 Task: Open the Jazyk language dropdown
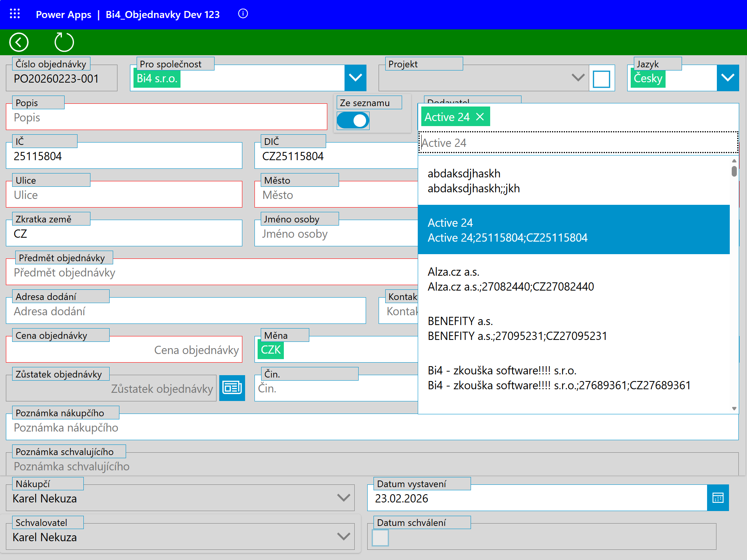point(727,78)
